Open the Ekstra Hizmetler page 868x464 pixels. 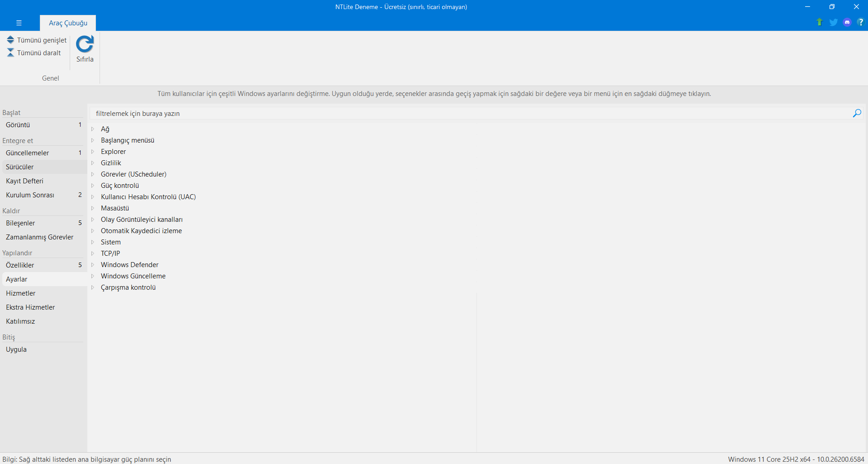(x=44, y=307)
